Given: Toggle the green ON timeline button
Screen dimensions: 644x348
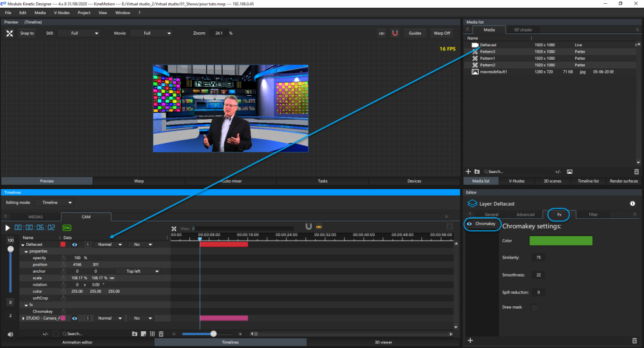Looking at the screenshot, I should (x=67, y=228).
